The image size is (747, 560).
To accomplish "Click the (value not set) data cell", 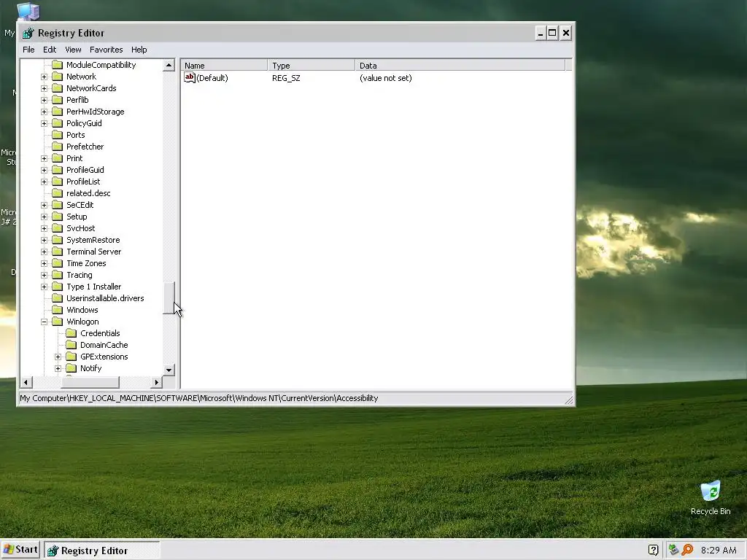I will (x=386, y=78).
